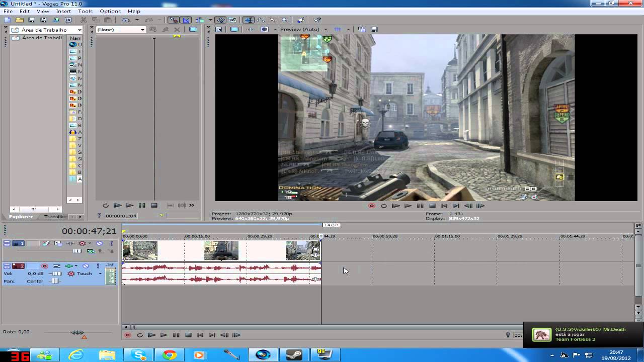Save the project with the floppy disk icon

[31, 20]
